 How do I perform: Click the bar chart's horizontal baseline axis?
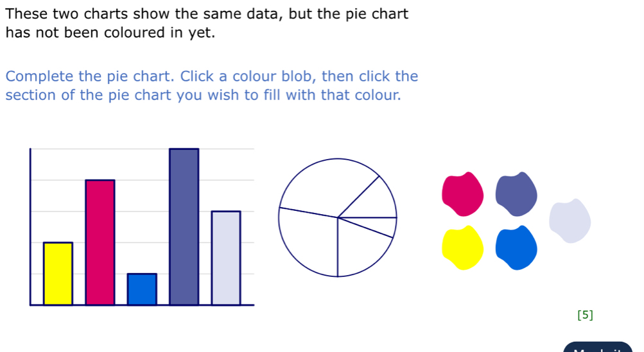pos(142,305)
